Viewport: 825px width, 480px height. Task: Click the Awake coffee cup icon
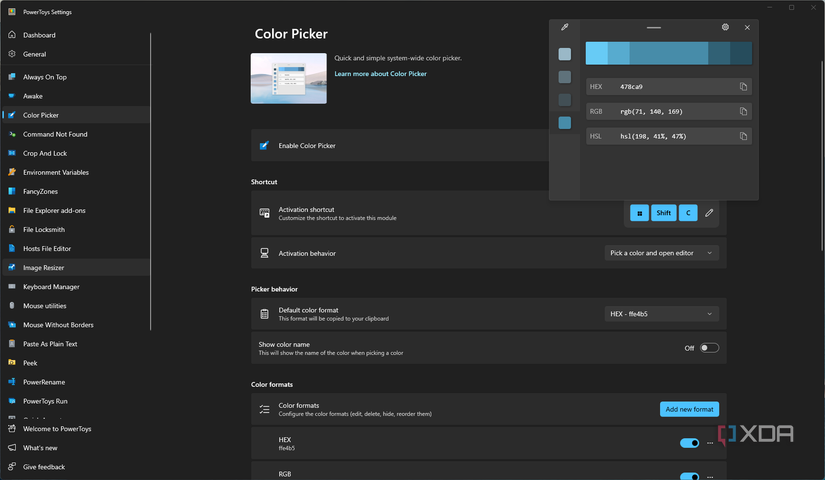pos(12,96)
